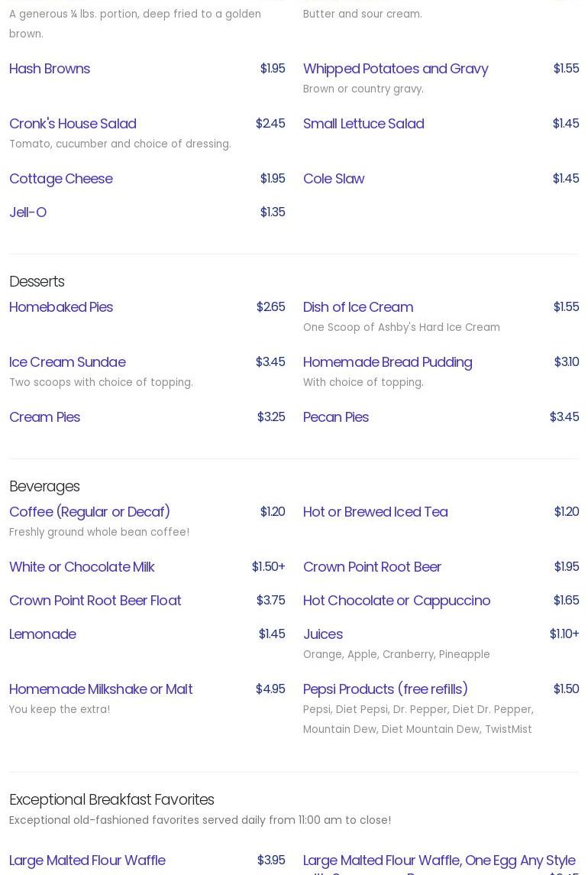
Task: Click the Large Malted Flour Waffle link
Action: [x=88, y=860]
